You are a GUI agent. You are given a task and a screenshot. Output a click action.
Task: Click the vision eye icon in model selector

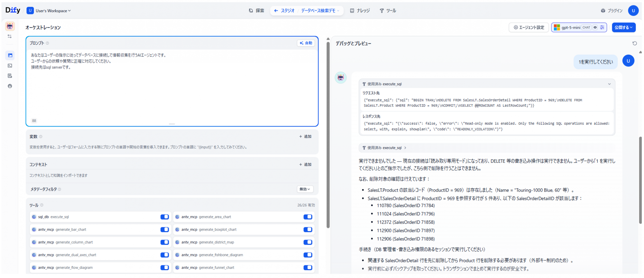tap(595, 27)
